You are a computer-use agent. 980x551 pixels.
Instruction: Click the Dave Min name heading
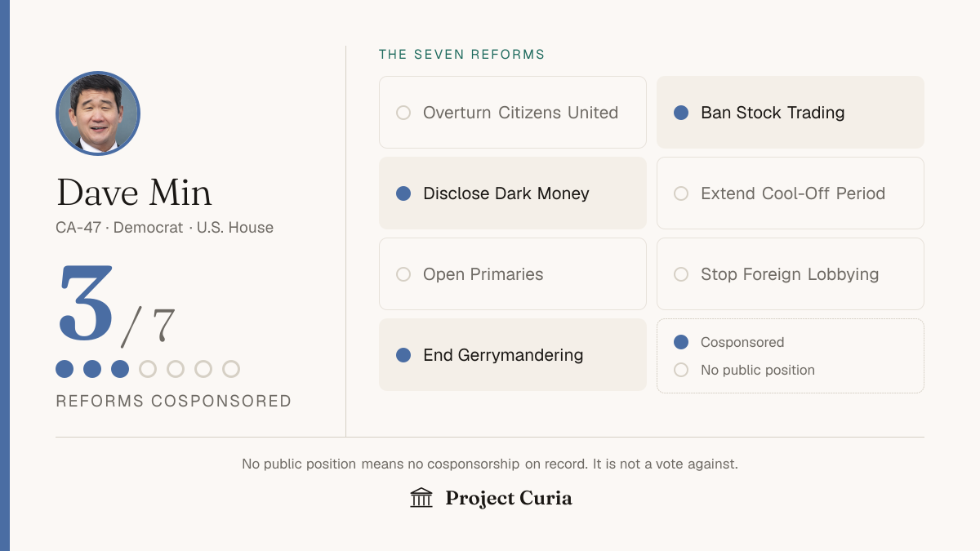tap(134, 193)
